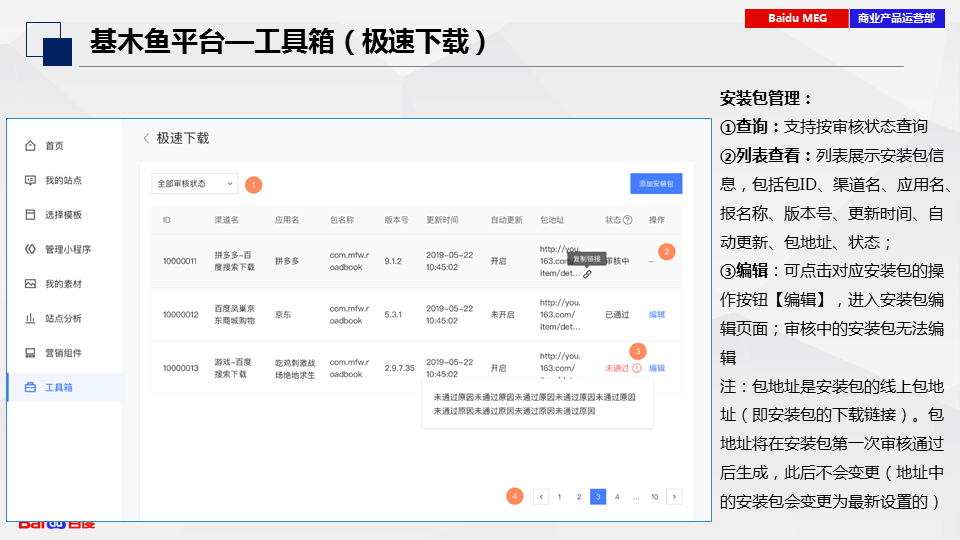Image resolution: width=960 pixels, height=540 pixels.
Task: Click the 已通过 status cell
Action: [x=617, y=315]
